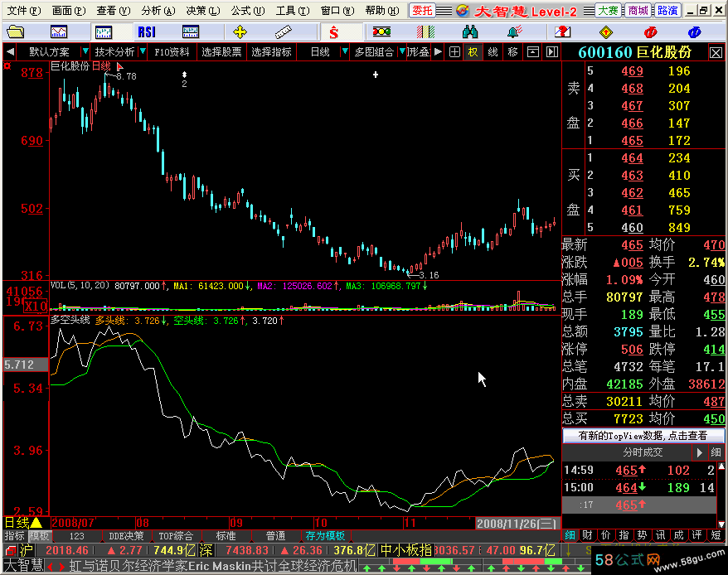Image resolution: width=728 pixels, height=575 pixels.
Task: Open the 分析(A) menu
Action: (x=158, y=10)
